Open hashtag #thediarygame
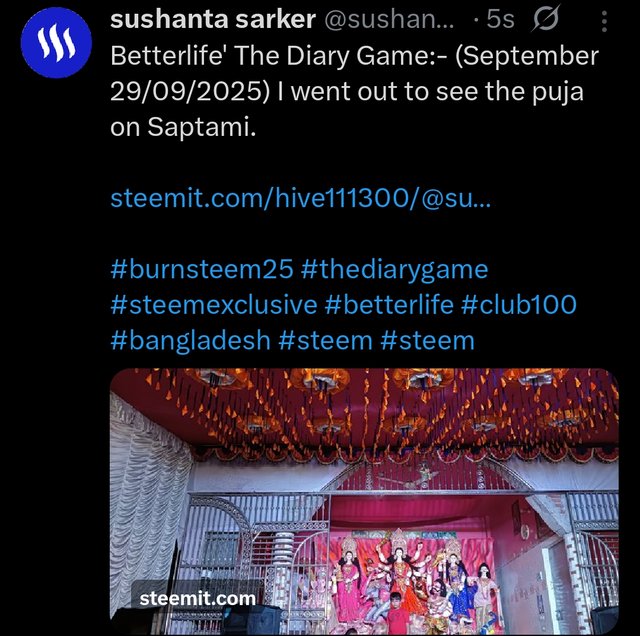Viewport: 640px width, 636px height. click(x=394, y=270)
